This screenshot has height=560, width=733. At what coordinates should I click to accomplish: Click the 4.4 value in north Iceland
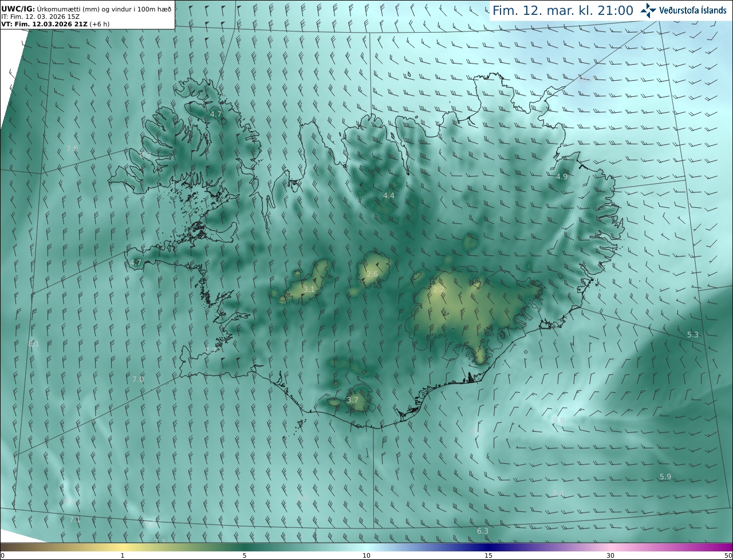coord(389,196)
